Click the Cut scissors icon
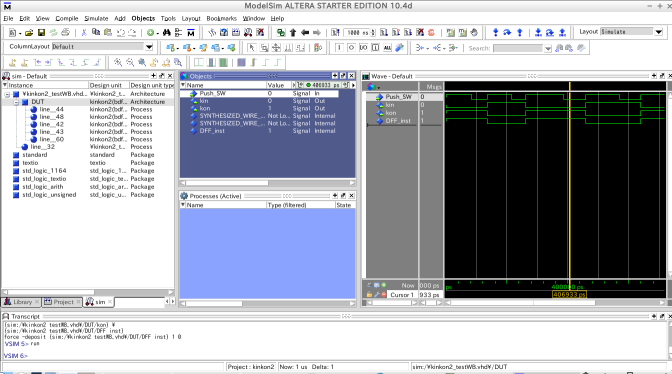Screen dimensions: 672x374 click(x=84, y=33)
